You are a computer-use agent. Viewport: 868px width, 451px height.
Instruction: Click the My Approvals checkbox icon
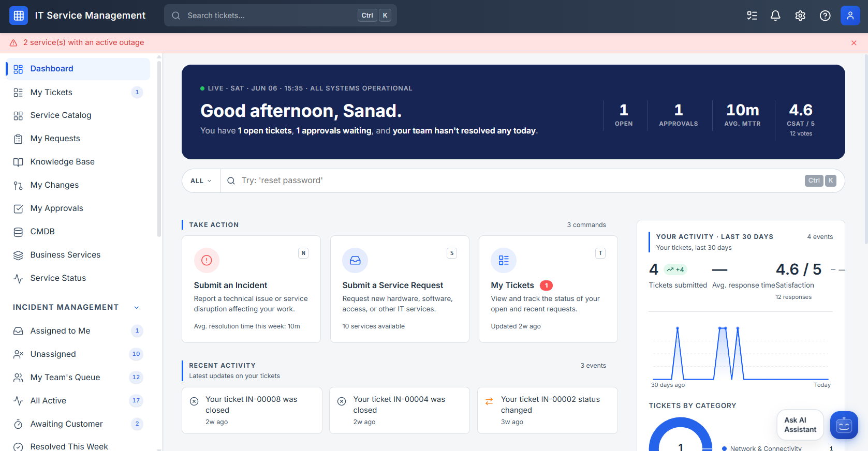[x=18, y=208]
